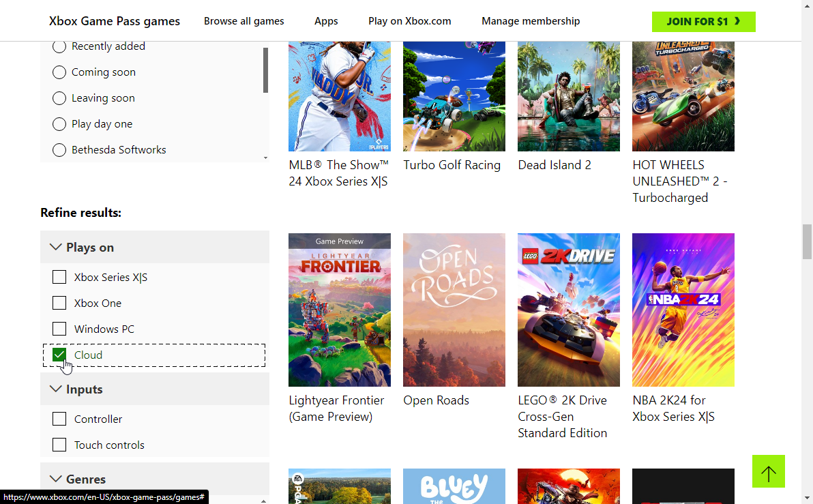Screen dimensions: 813x504
Task: Enable the Windows PC filter
Action: (x=59, y=329)
